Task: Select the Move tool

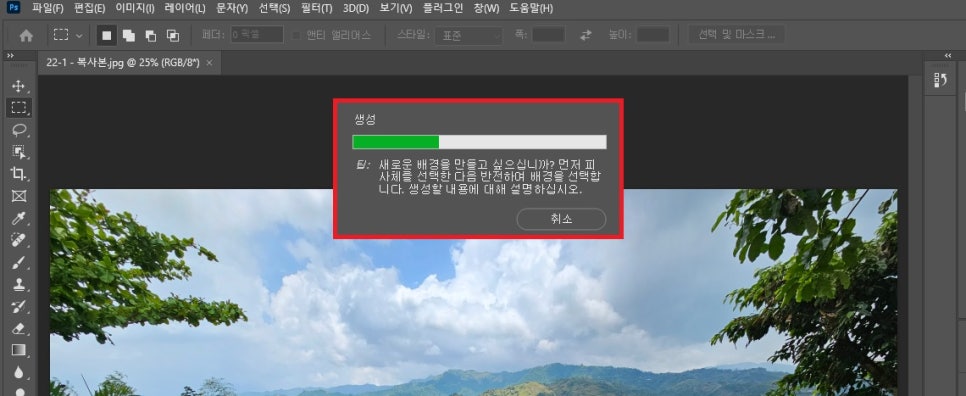Action: tap(18, 86)
